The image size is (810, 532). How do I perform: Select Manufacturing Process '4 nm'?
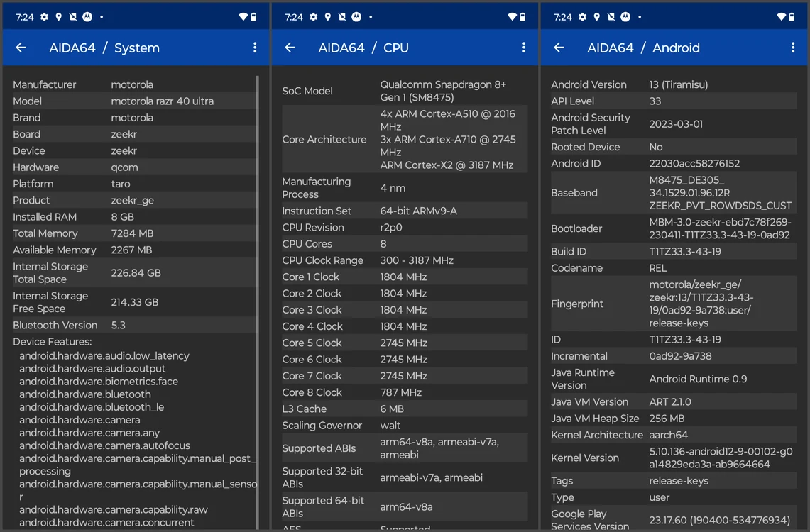coord(405,188)
